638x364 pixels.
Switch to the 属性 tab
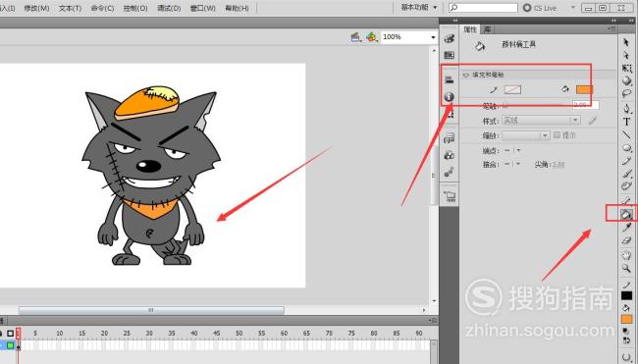pos(470,29)
